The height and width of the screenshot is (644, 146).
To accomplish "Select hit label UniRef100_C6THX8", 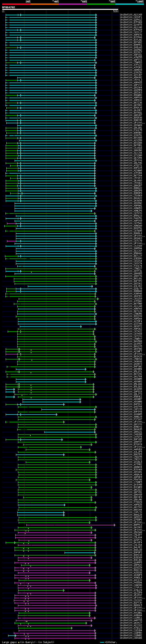I will pyautogui.click(x=131, y=334).
